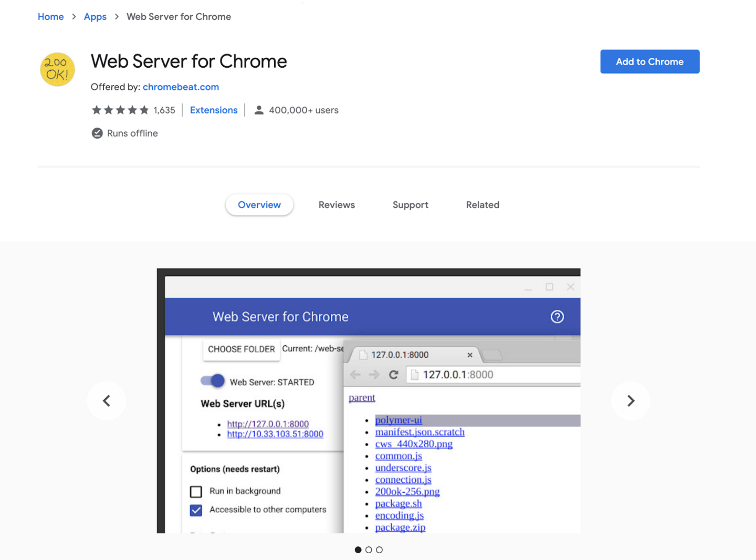Check the Run in background checkbox

pos(196,492)
